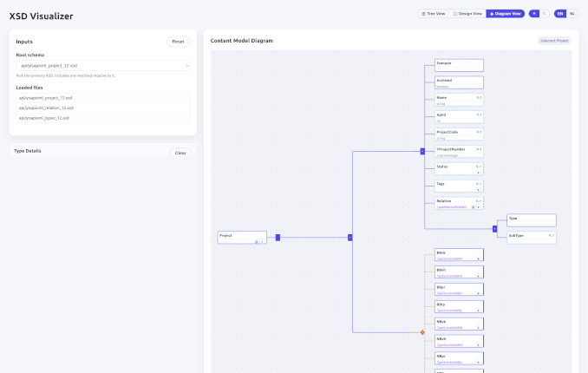Click the central blue branch connector

point(350,237)
